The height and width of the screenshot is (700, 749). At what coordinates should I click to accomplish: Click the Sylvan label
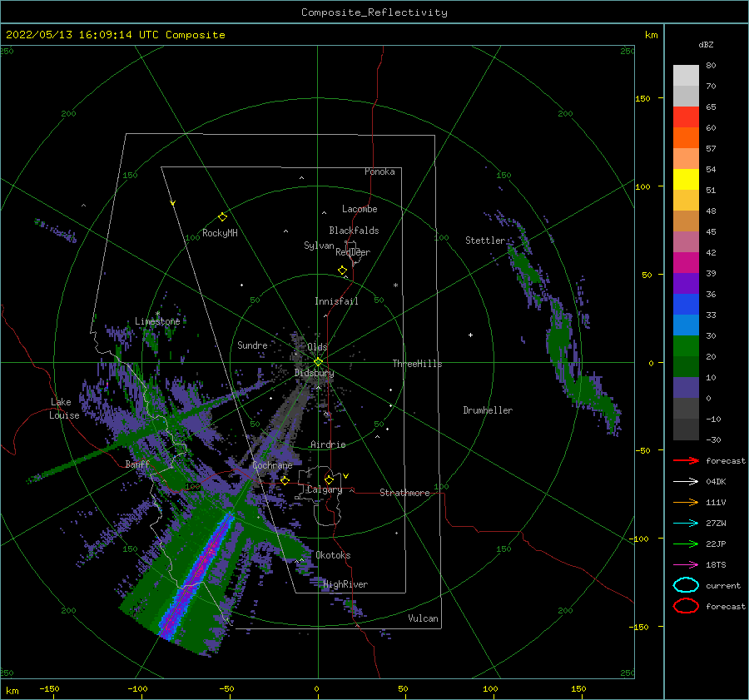(319, 246)
